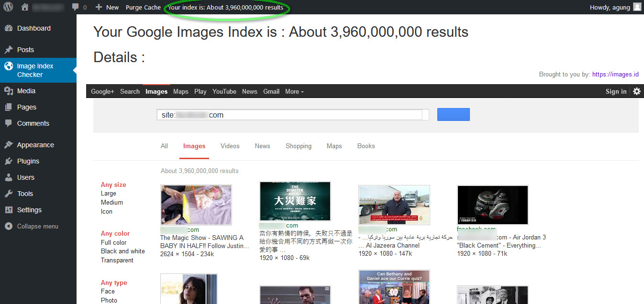Click 'Your index is' admin bar item
The height and width of the screenshot is (304, 644).
225,7
